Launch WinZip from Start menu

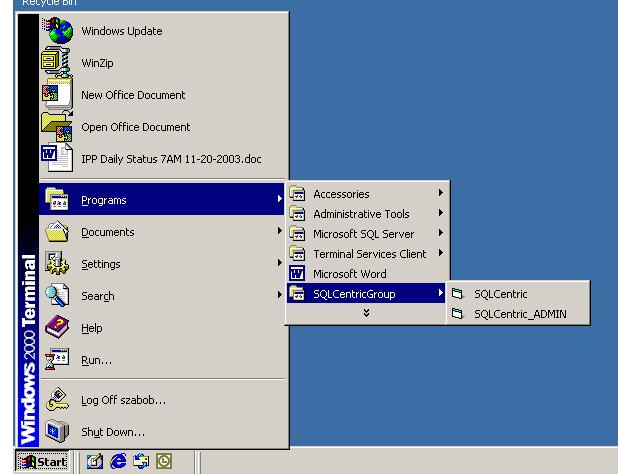tap(164, 63)
